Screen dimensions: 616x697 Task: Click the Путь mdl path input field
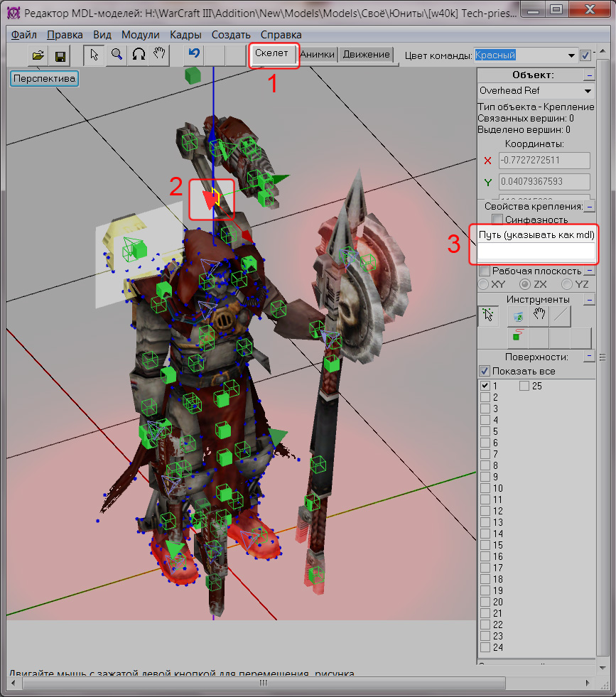click(x=536, y=252)
